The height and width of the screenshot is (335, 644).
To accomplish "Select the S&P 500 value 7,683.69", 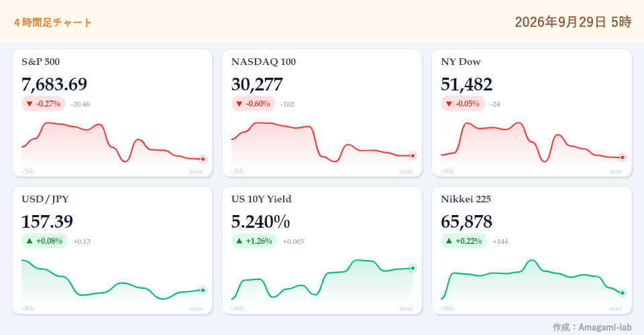I will point(54,84).
